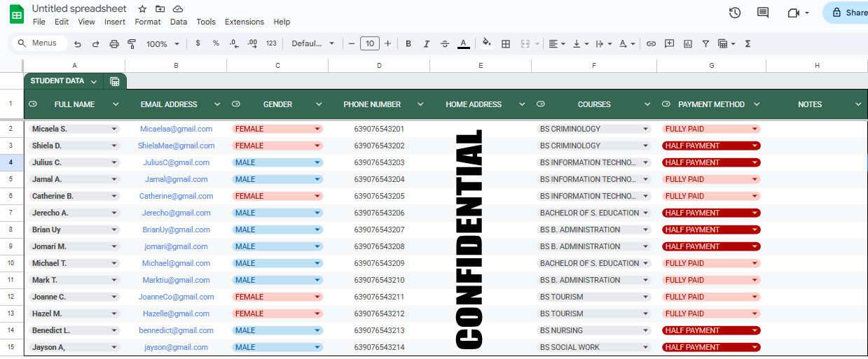Open the Edit menu
Viewport: 868px width, 359px height.
point(62,22)
